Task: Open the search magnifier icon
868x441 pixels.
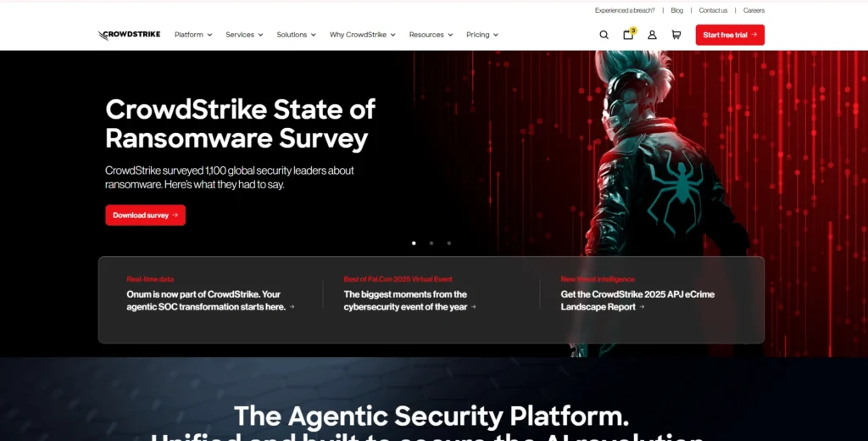Action: coord(604,35)
